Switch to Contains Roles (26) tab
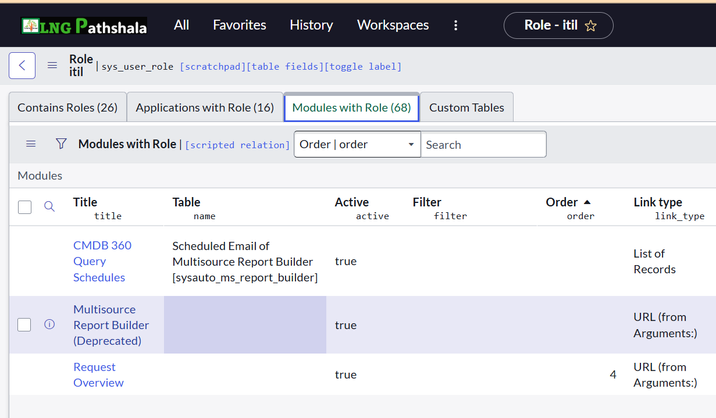The image size is (716, 418). [x=68, y=107]
